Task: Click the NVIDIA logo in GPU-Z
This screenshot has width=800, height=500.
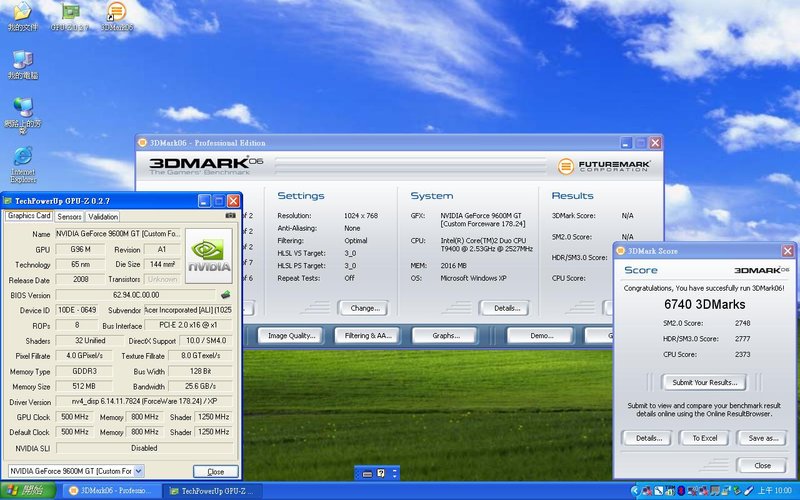Action: (209, 256)
